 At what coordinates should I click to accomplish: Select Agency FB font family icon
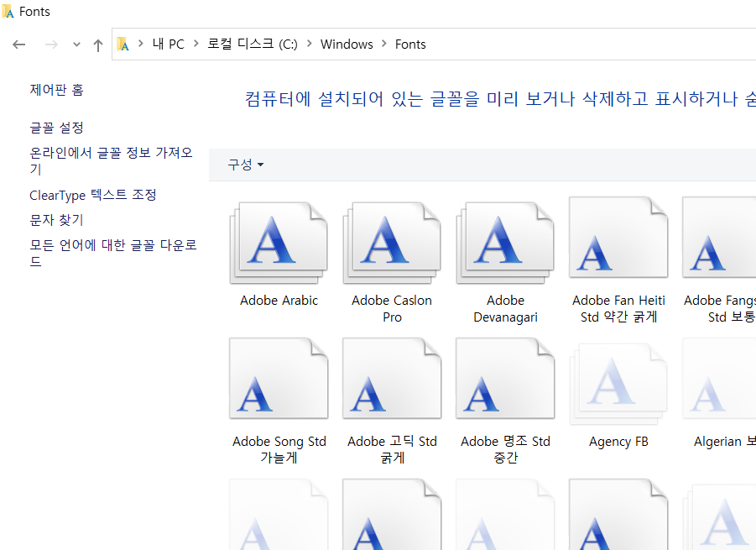pos(618,384)
